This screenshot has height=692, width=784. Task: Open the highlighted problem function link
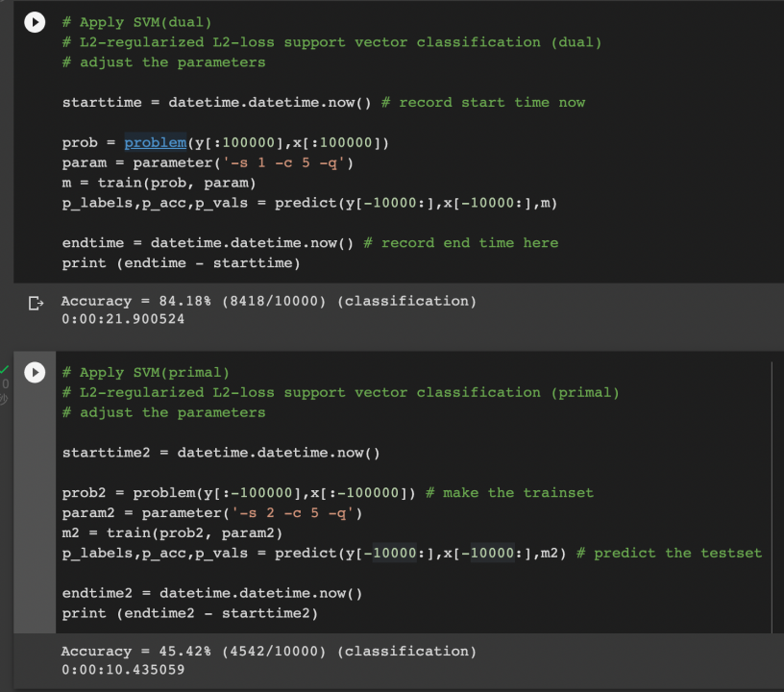155,142
